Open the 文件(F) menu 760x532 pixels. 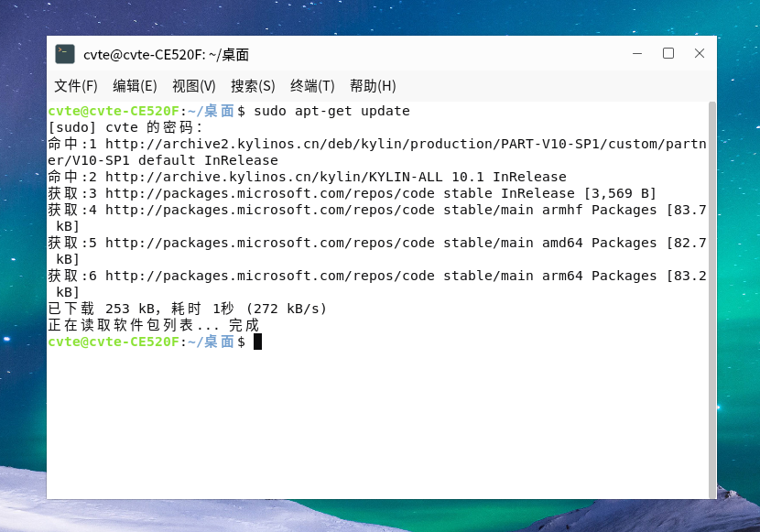(76, 86)
